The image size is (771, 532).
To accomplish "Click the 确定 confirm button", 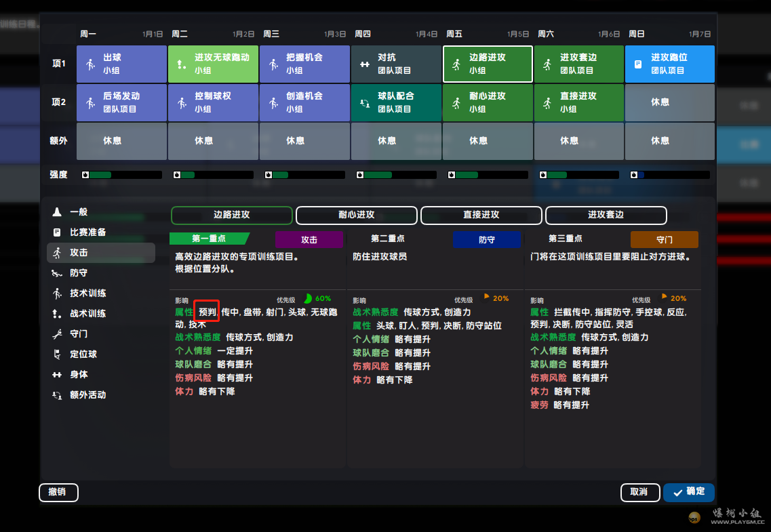I will pos(688,492).
